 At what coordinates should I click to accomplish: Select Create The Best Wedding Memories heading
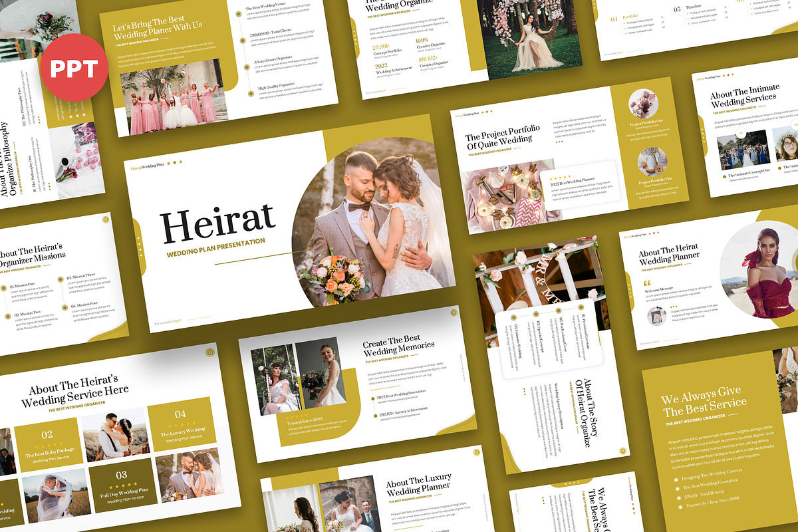click(x=398, y=347)
